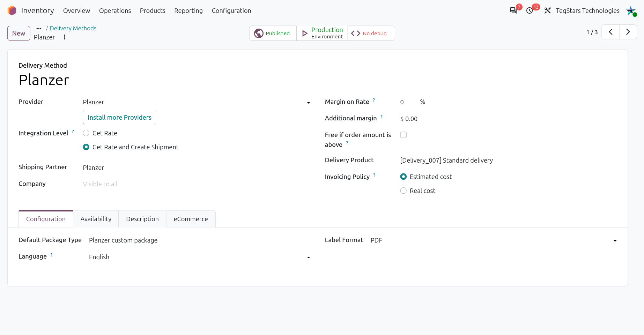Click the New button
Viewport: 644px width, 335px height.
tap(19, 33)
